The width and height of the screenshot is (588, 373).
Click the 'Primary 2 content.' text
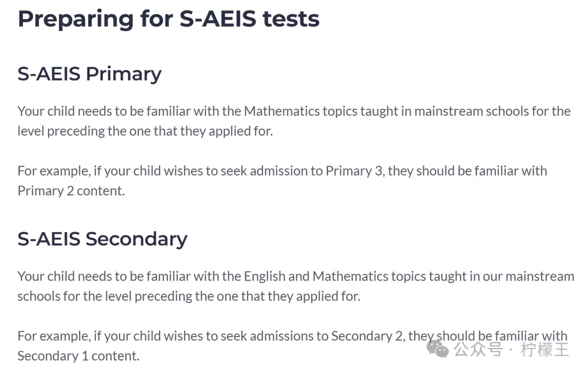point(71,191)
